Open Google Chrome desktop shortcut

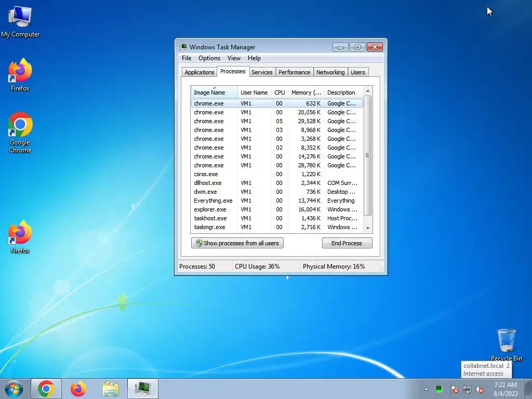[x=20, y=132]
